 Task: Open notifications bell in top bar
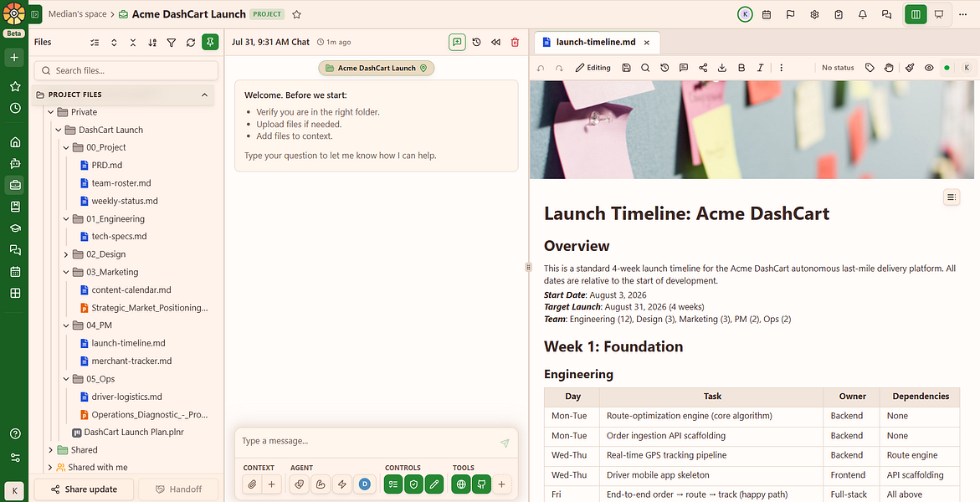(863, 14)
